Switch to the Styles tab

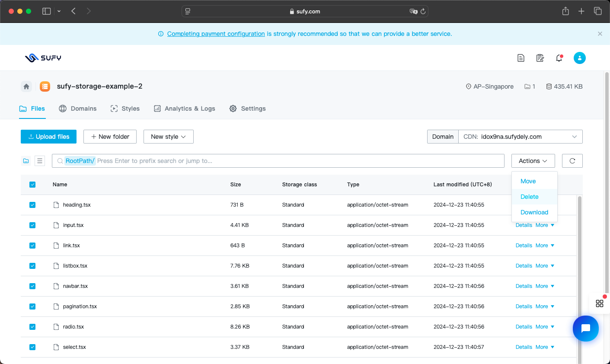point(125,109)
